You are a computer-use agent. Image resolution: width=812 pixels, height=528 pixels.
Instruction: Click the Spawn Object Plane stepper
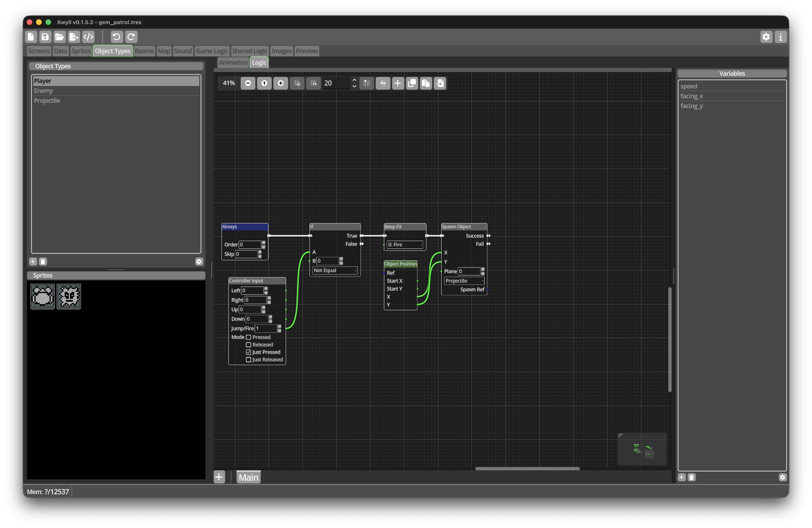pyautogui.click(x=482, y=272)
